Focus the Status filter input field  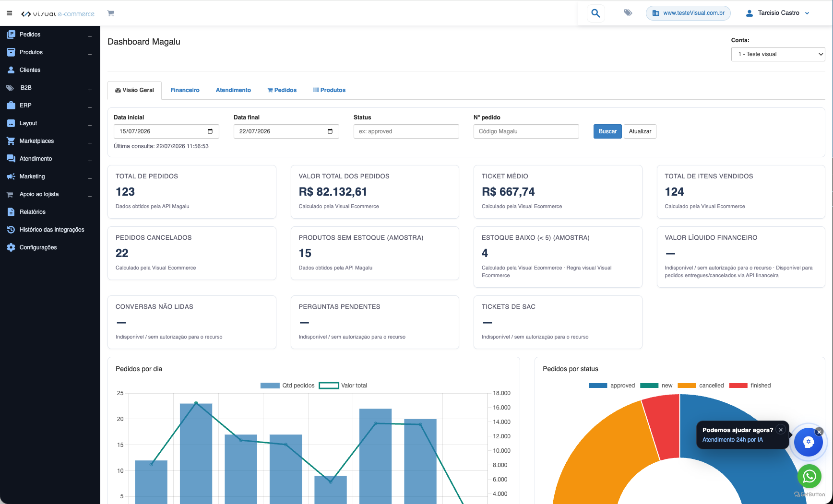(x=406, y=131)
